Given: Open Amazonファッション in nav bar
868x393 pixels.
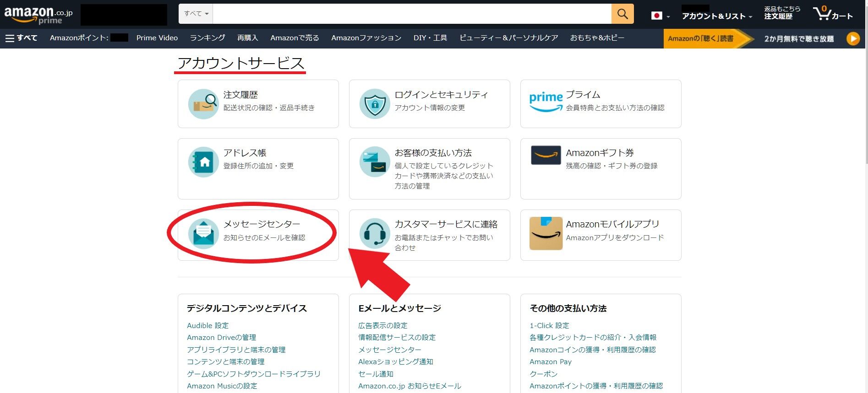Looking at the screenshot, I should click(366, 38).
